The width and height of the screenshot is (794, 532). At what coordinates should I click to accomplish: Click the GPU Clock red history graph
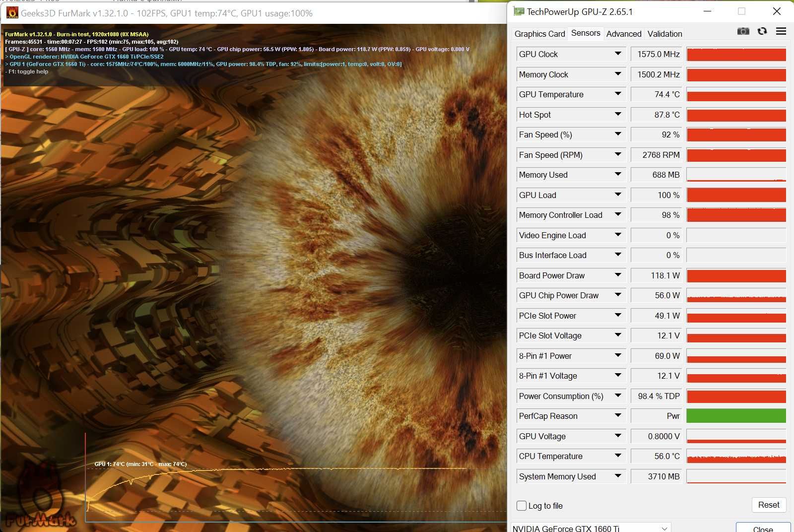(x=736, y=54)
